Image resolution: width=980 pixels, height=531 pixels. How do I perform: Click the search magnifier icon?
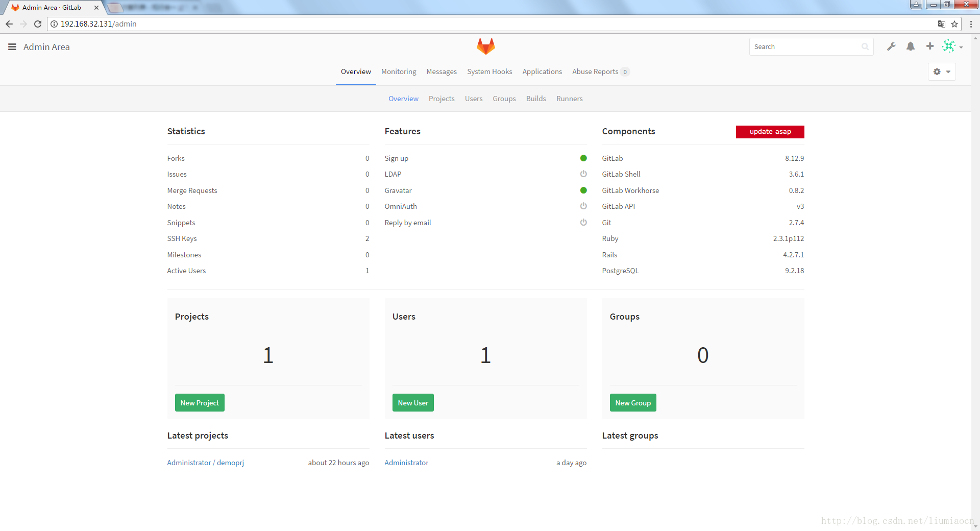(865, 46)
